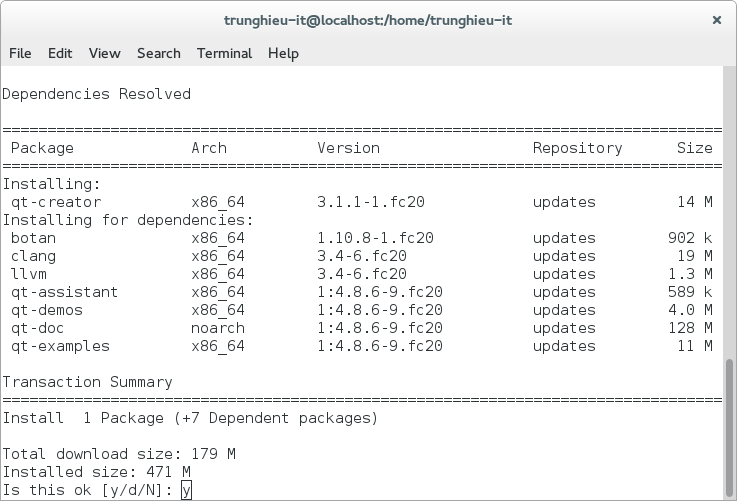737x501 pixels.
Task: Click the Installed size line
Action: click(96, 472)
